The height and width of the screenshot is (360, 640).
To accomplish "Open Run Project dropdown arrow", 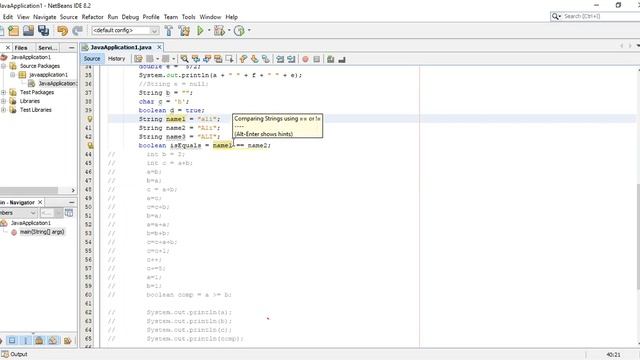I will [209, 31].
